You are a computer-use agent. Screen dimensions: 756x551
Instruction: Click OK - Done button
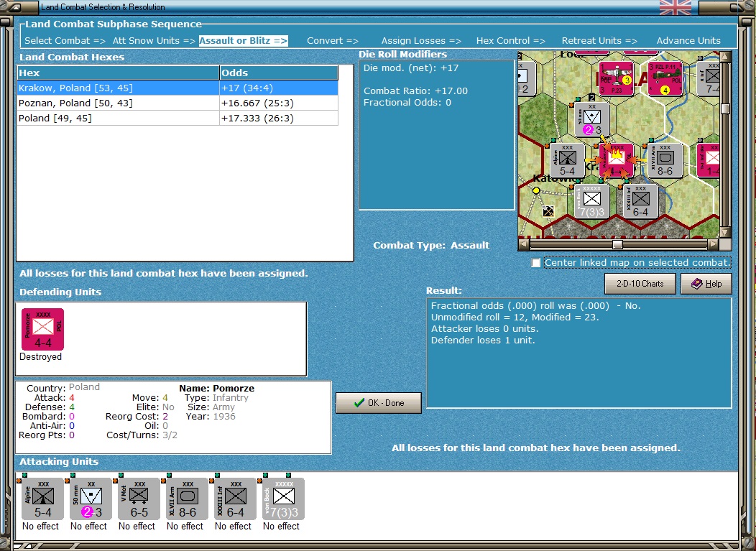coord(379,402)
